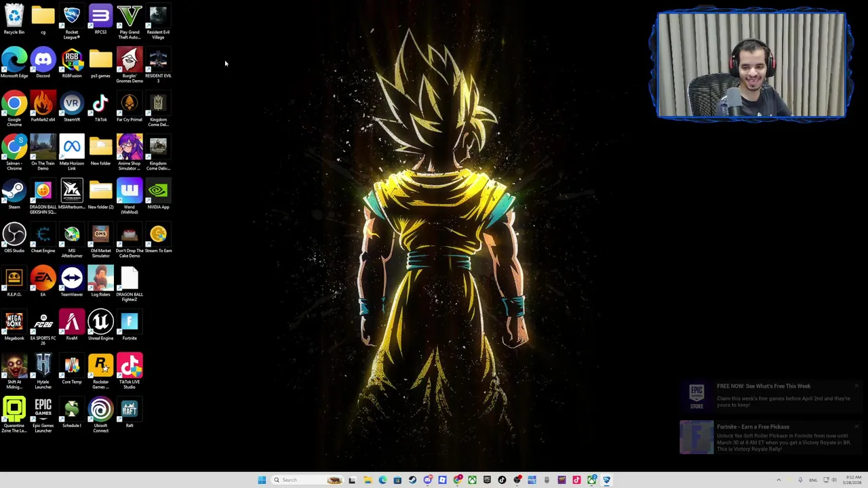Open Steam from the taskbar
This screenshot has height=488, width=868.
412,480
